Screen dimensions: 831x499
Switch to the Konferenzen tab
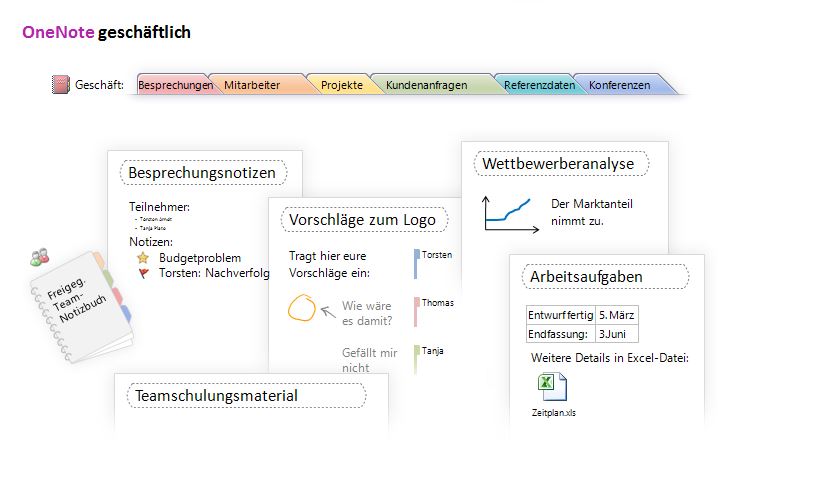tap(620, 85)
